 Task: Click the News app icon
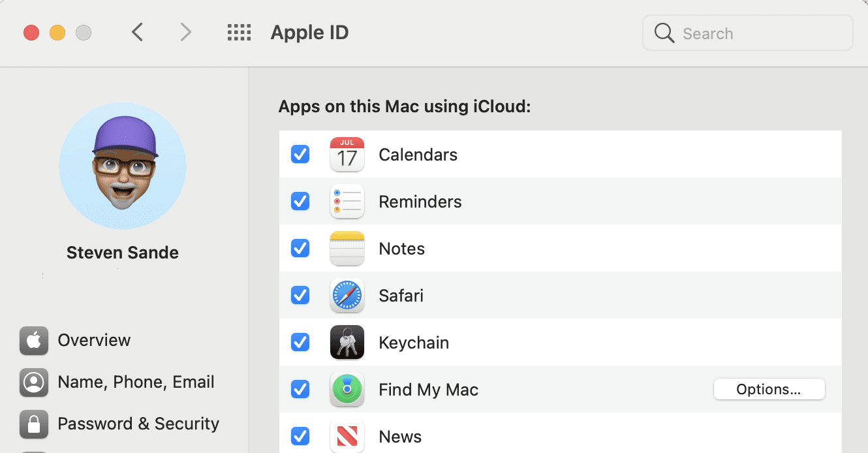(347, 436)
